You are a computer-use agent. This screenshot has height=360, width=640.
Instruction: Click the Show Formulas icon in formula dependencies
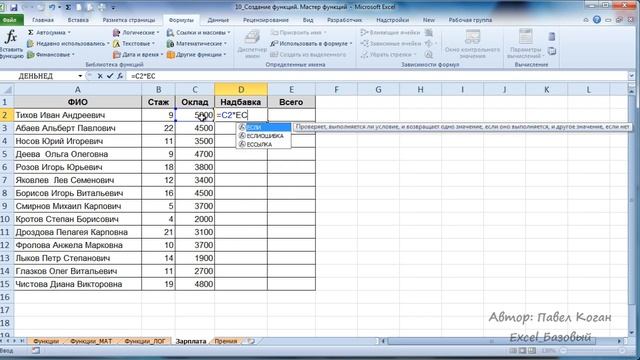[x=429, y=33]
